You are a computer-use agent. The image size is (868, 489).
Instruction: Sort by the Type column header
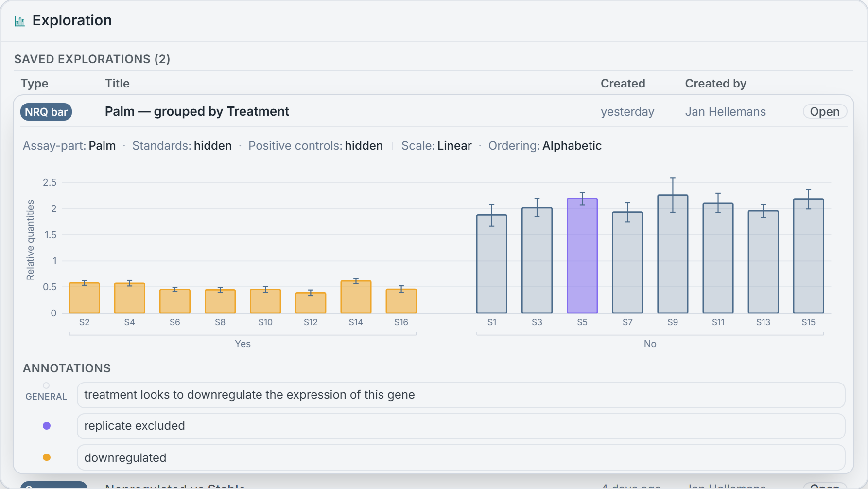[x=35, y=84]
